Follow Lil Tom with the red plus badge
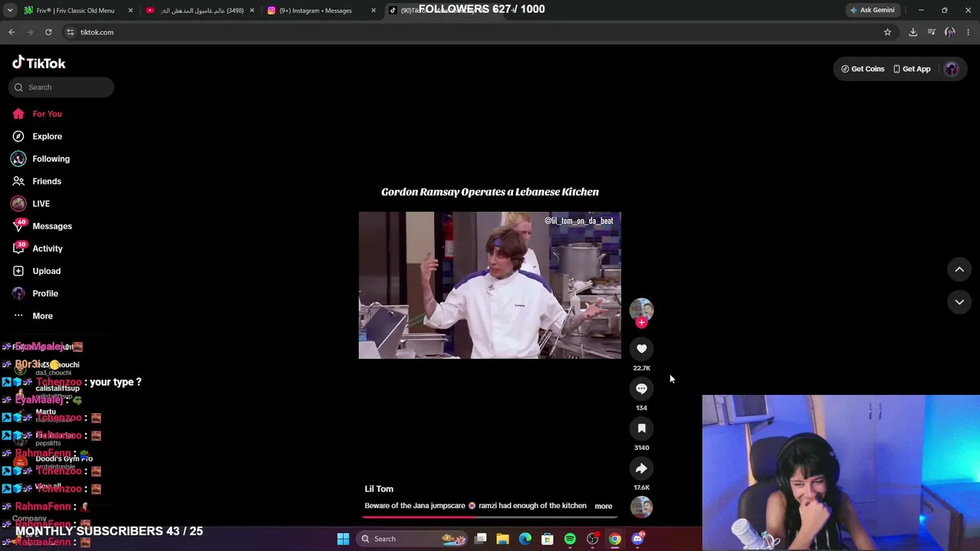 pyautogui.click(x=642, y=322)
